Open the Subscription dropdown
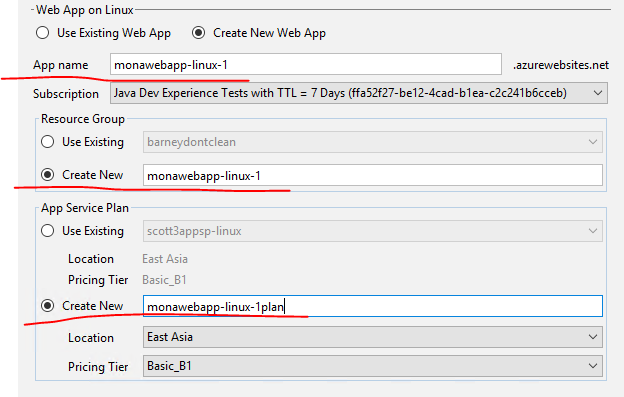Viewport: 624px width, 397px height. 359,93
